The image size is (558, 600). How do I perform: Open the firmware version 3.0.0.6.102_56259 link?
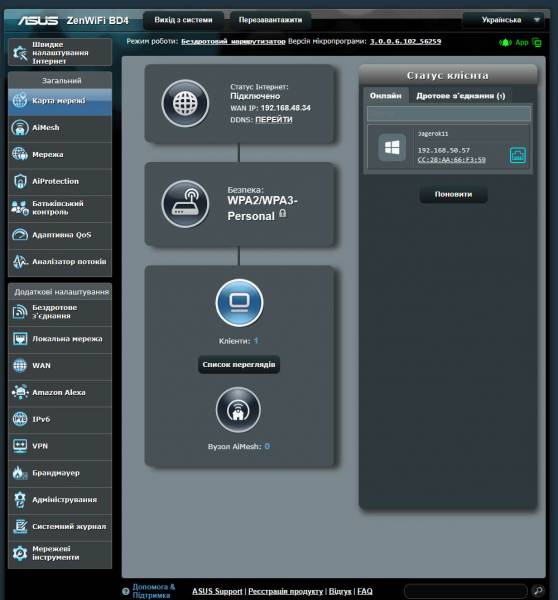[405, 41]
